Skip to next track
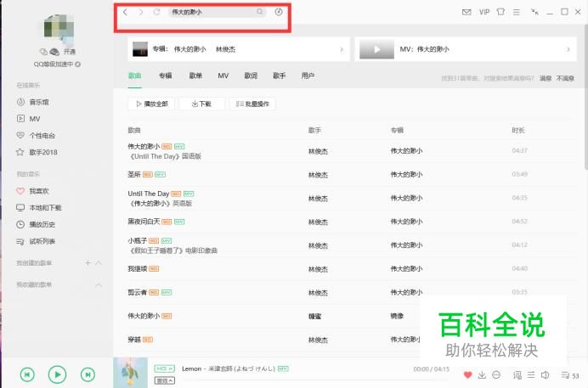588x388 pixels. click(88, 374)
